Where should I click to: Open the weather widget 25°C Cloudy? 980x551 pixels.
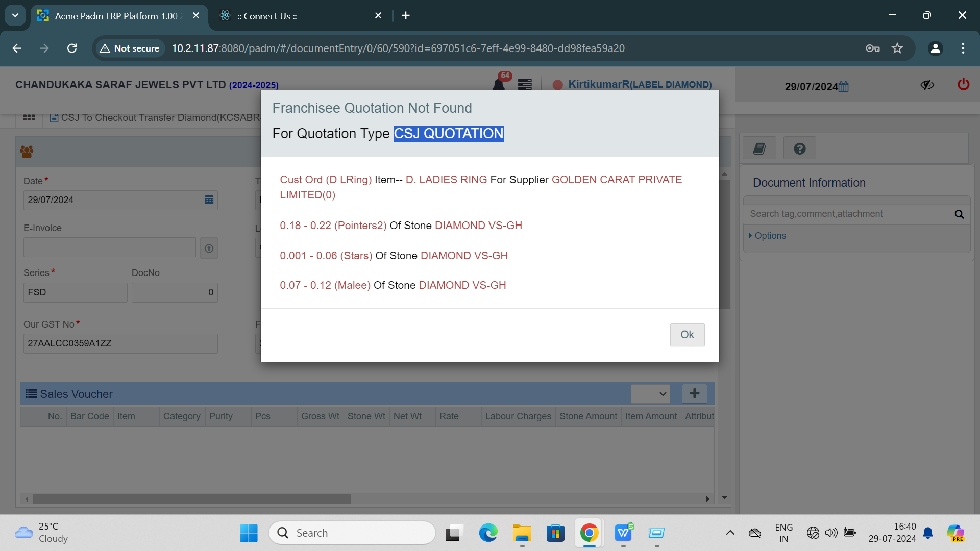pos(42,533)
